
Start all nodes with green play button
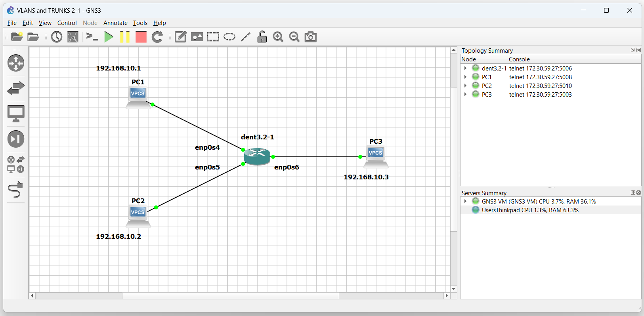point(109,37)
